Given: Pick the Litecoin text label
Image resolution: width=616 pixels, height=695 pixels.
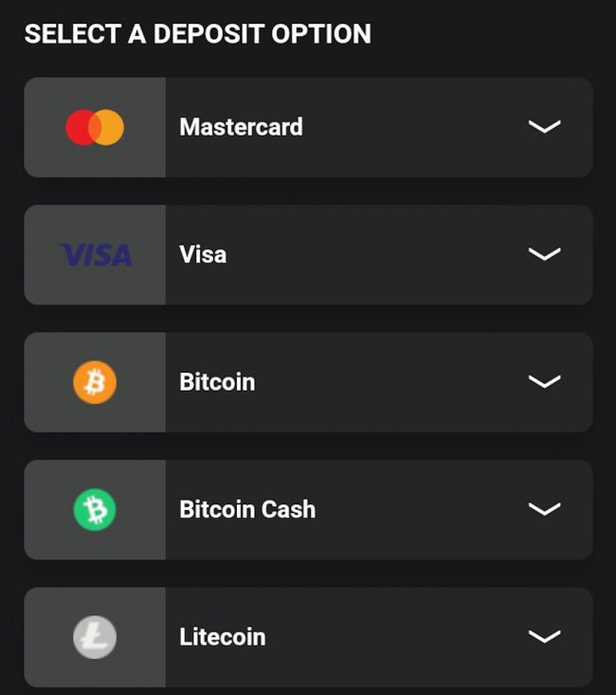Looking at the screenshot, I should click(222, 637).
